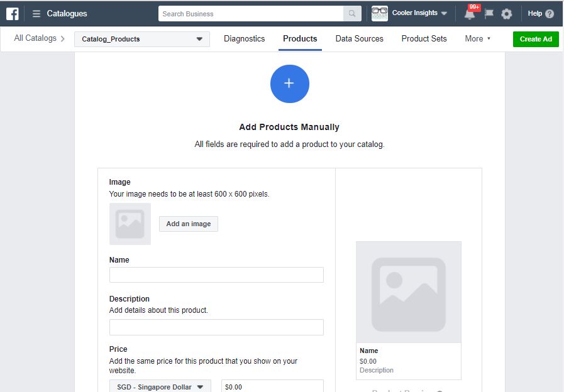
Task: Click the large preview image placeholder
Action: (x=408, y=292)
